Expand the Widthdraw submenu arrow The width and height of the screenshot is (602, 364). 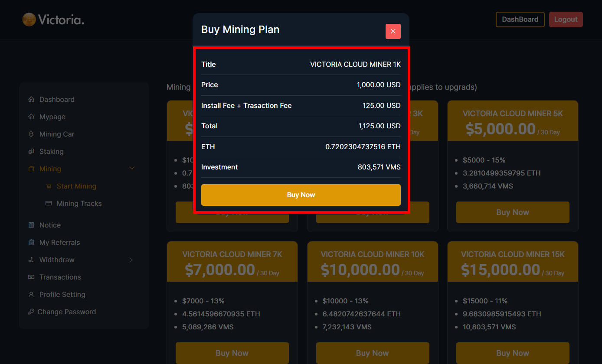click(x=131, y=260)
